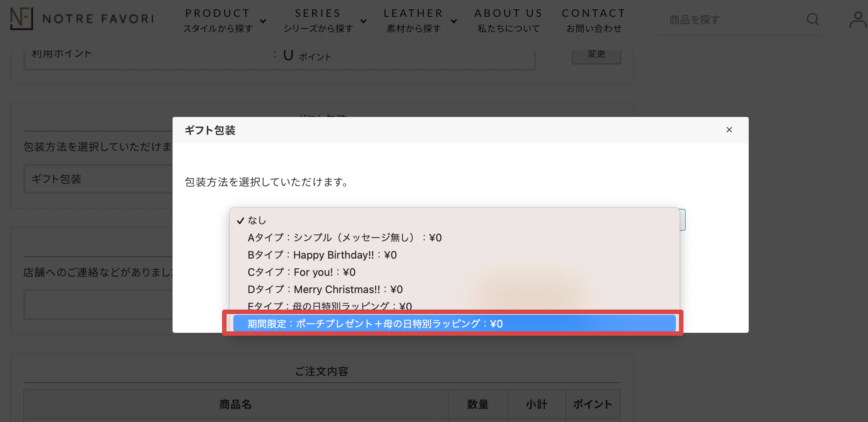
Task: Expand the PRODUCT menu chevron
Action: point(263,21)
